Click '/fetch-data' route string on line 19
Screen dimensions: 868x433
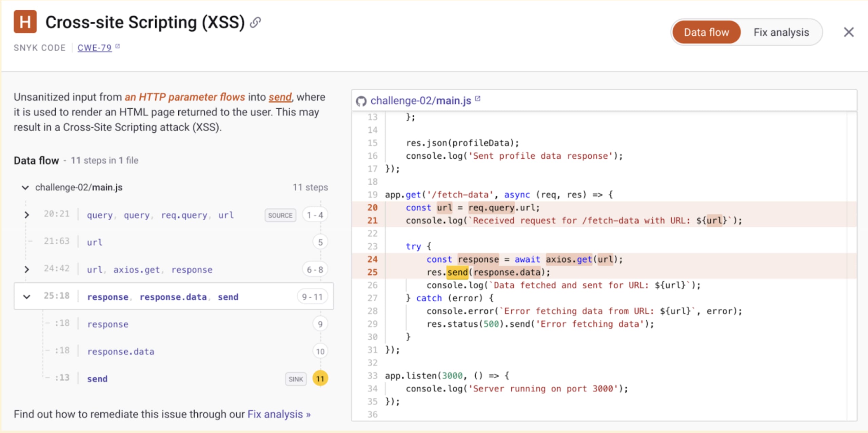pyautogui.click(x=460, y=194)
